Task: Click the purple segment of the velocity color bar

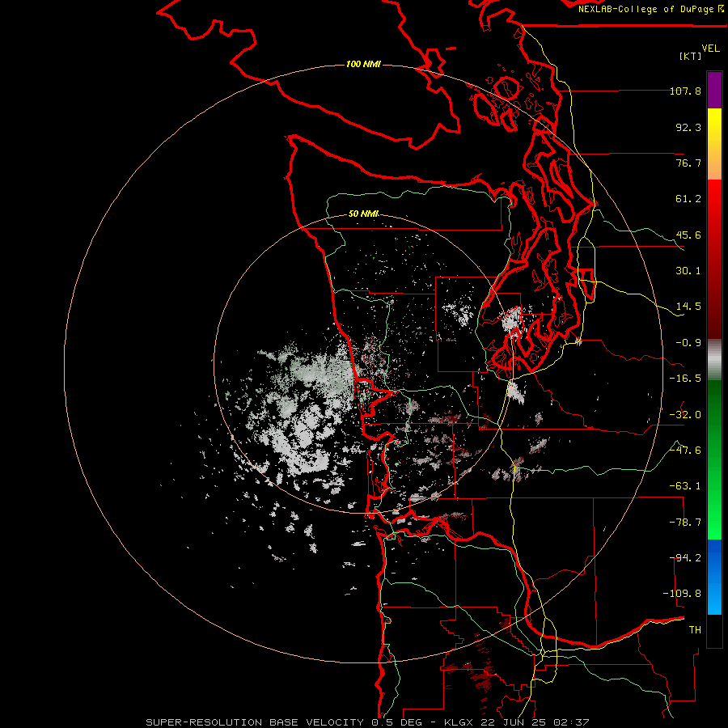Action: (x=714, y=90)
